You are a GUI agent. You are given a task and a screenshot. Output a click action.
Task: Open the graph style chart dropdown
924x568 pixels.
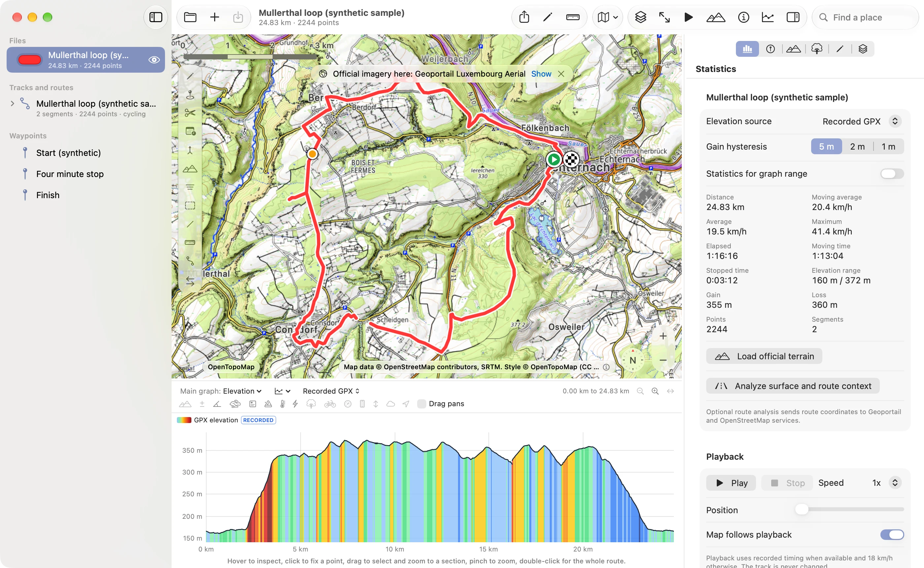click(x=282, y=391)
